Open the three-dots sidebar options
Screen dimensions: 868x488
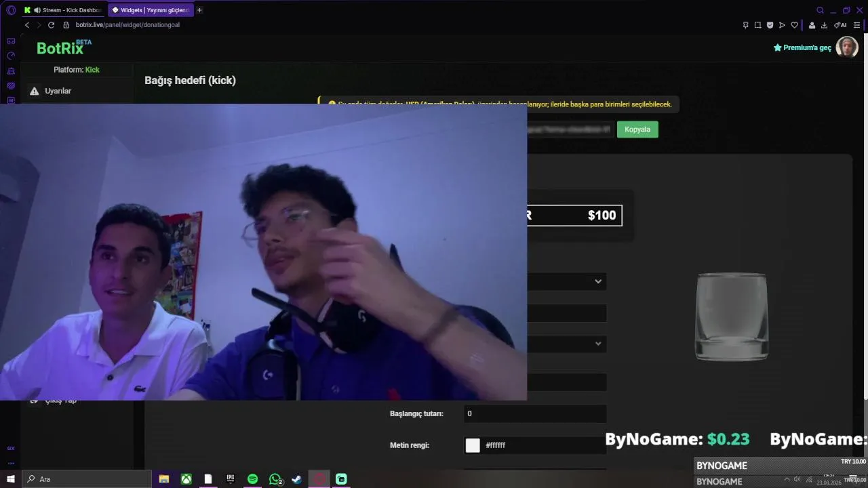tap(11, 464)
